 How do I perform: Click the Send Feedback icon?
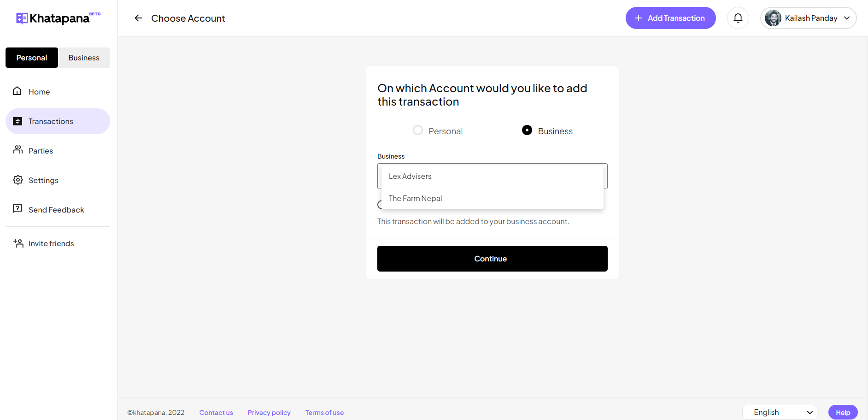pos(18,209)
